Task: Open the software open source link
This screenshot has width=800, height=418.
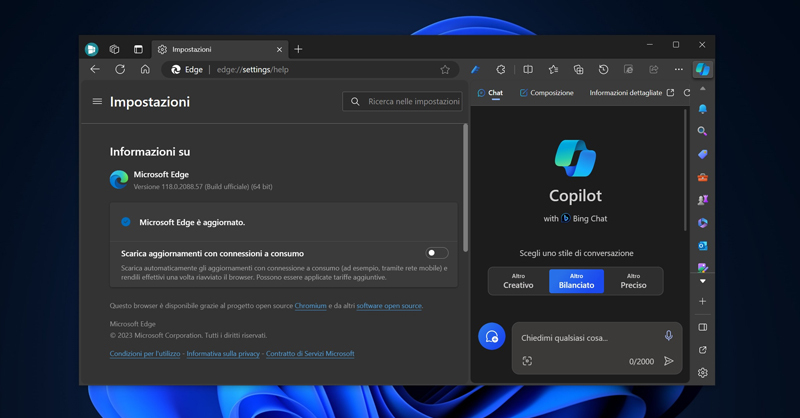Action: point(389,306)
